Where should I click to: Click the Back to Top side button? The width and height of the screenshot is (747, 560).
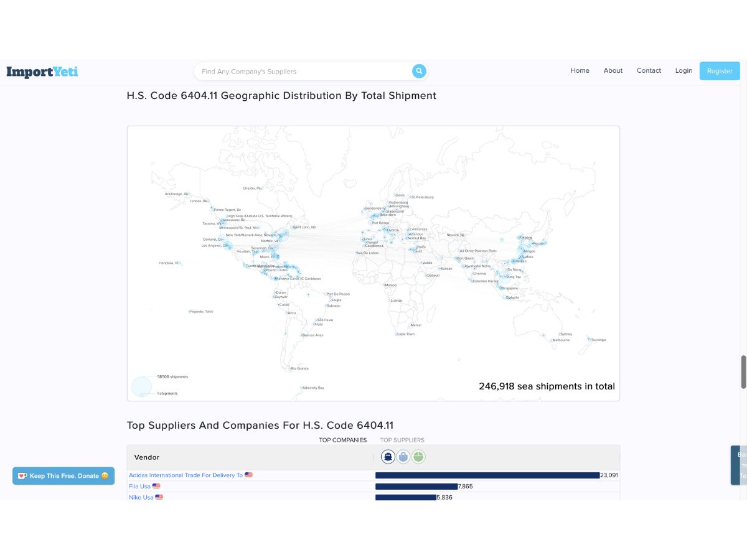(739, 465)
